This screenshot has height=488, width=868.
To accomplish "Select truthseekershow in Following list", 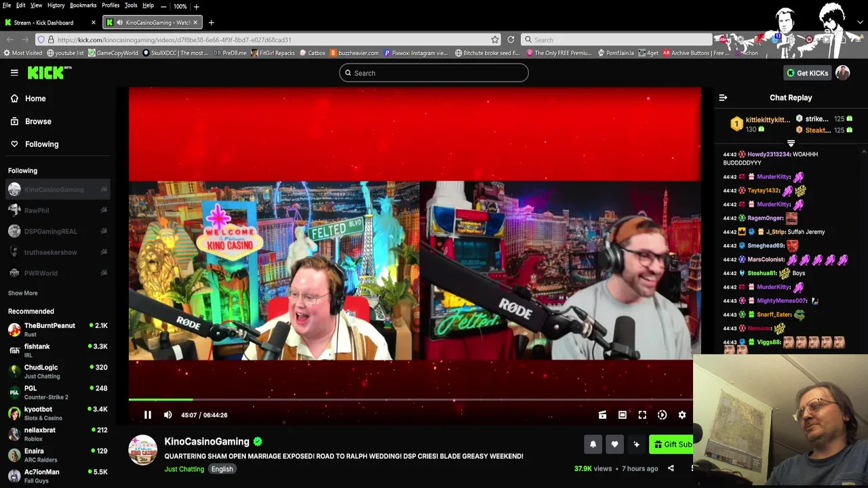I will (x=58, y=252).
